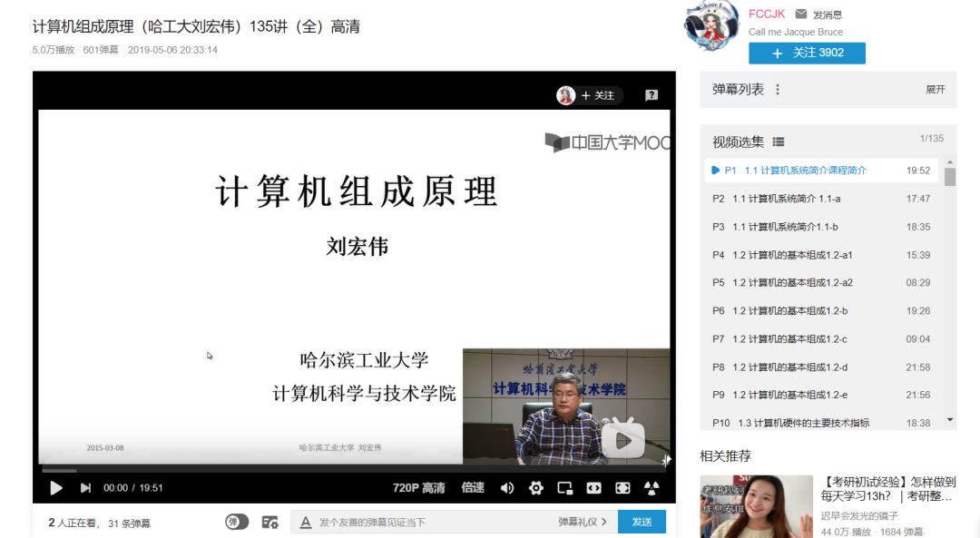Follow uploader via in-player 关注 button
Viewport: 980px width, 538px height.
pyautogui.click(x=598, y=95)
